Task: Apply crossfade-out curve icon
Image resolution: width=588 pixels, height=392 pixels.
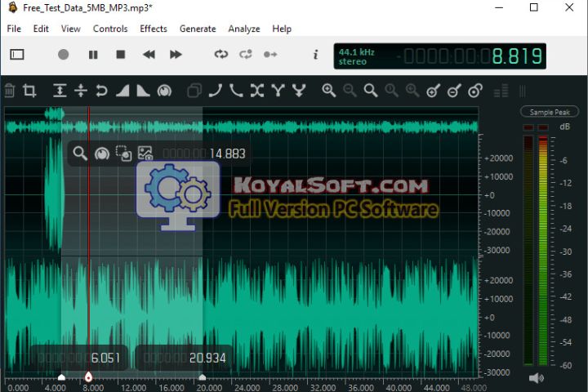Action: (x=236, y=91)
